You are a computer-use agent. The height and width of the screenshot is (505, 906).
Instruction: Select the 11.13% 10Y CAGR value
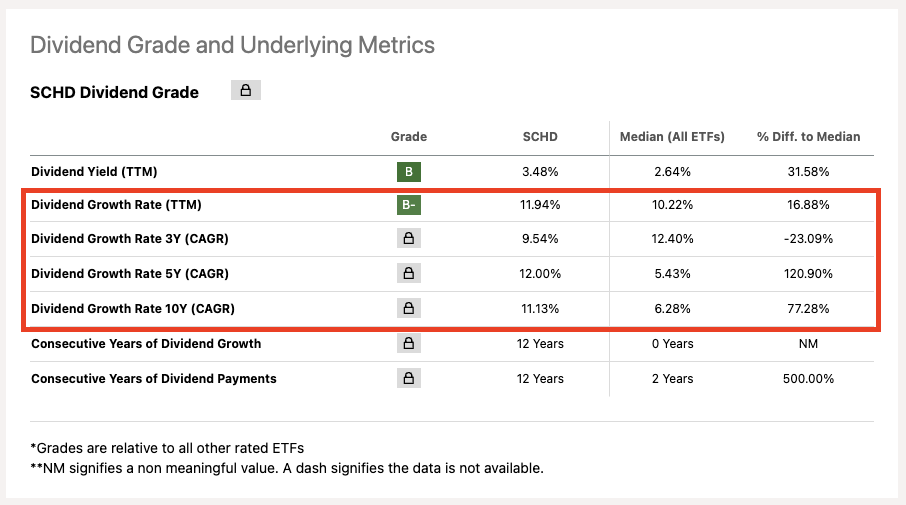click(540, 309)
